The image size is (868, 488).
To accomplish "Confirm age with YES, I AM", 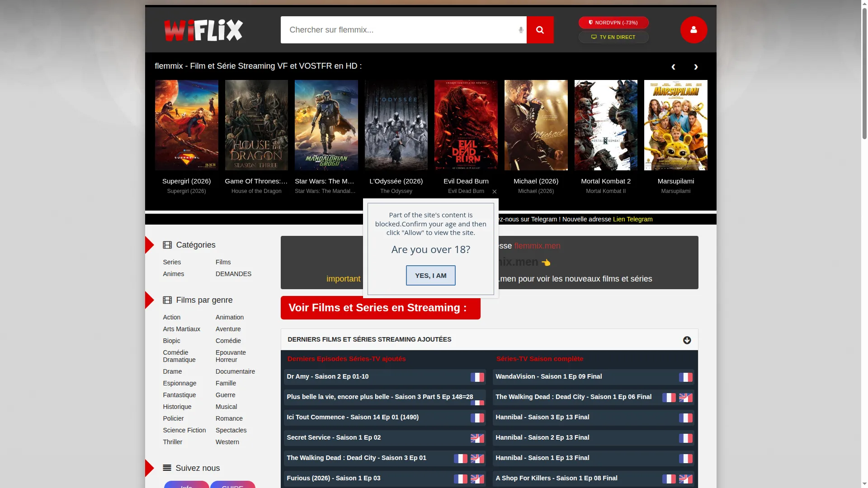I will [x=430, y=276].
